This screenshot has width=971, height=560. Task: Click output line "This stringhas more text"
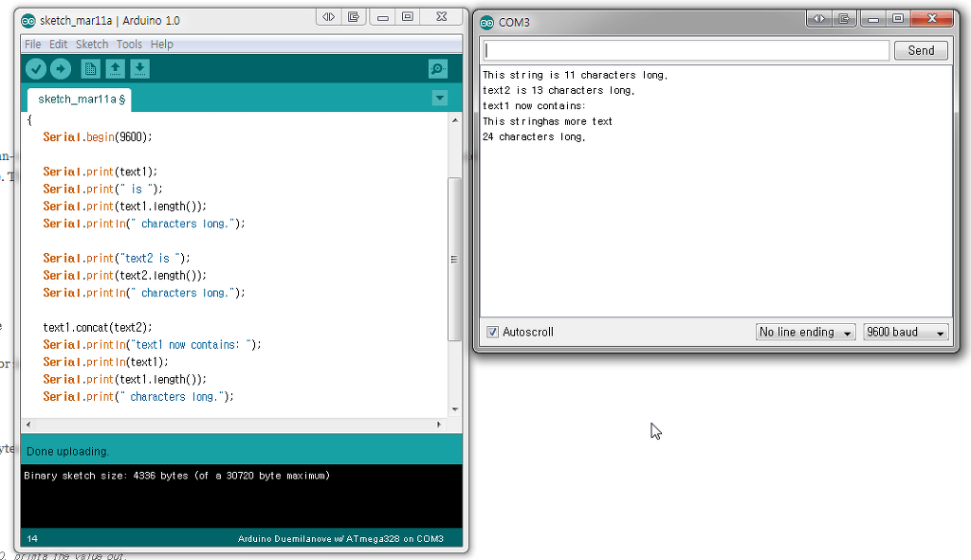[547, 121]
